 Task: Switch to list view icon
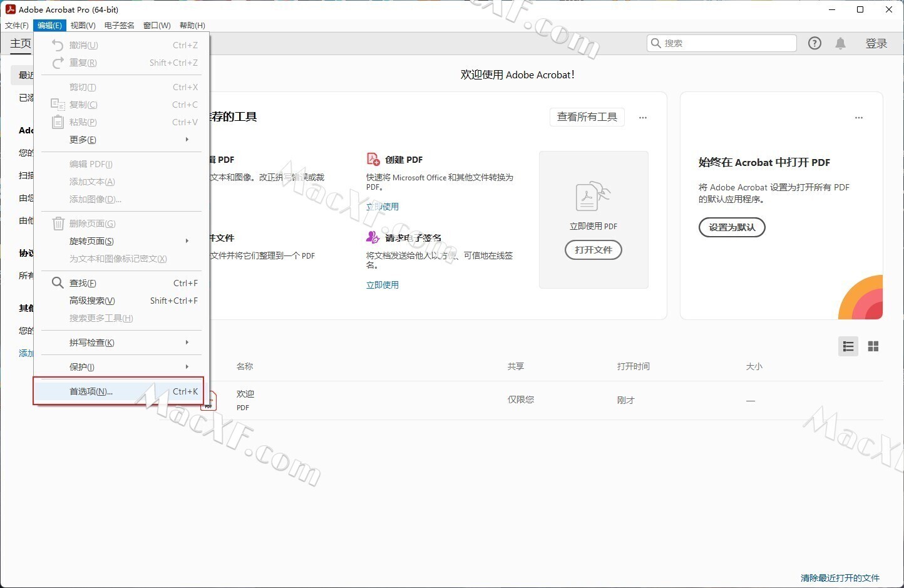tap(848, 346)
